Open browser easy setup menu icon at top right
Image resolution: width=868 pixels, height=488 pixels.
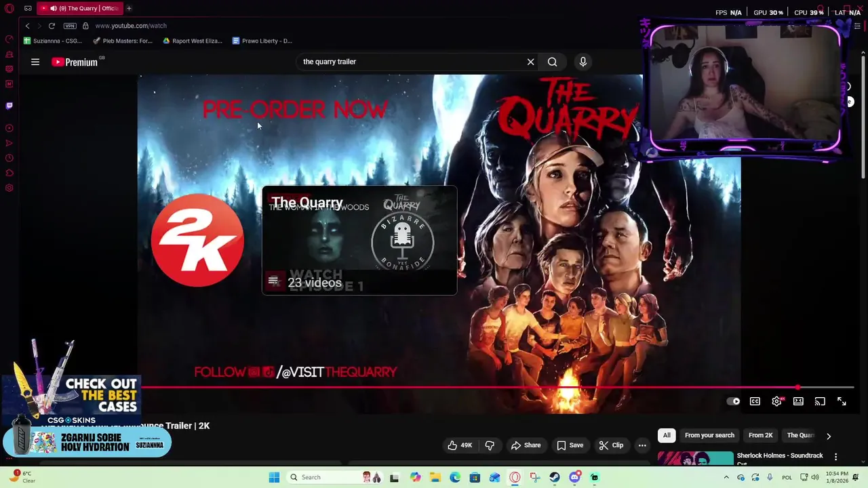tap(857, 26)
